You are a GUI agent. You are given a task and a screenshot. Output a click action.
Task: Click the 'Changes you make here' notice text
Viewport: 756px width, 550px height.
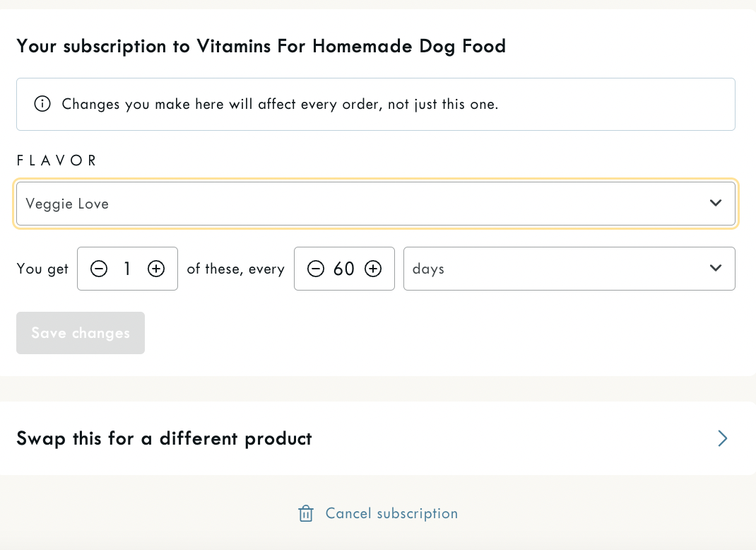pyautogui.click(x=280, y=105)
